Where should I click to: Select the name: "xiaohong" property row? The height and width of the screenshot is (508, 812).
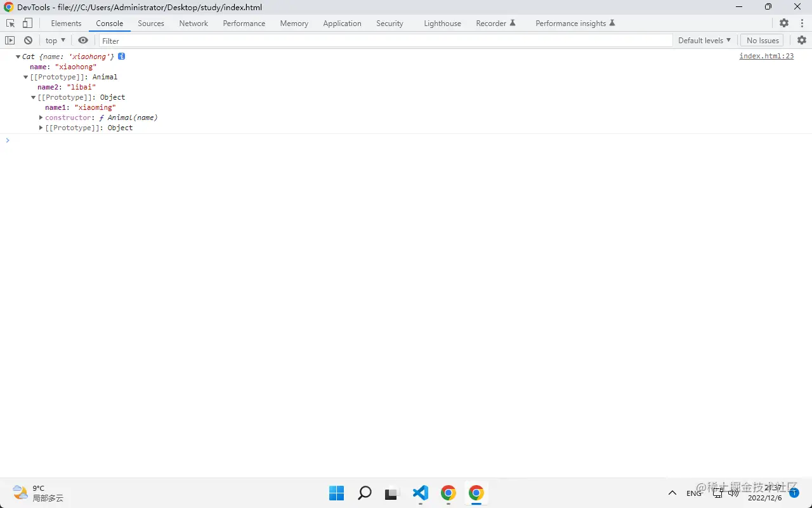coord(63,67)
